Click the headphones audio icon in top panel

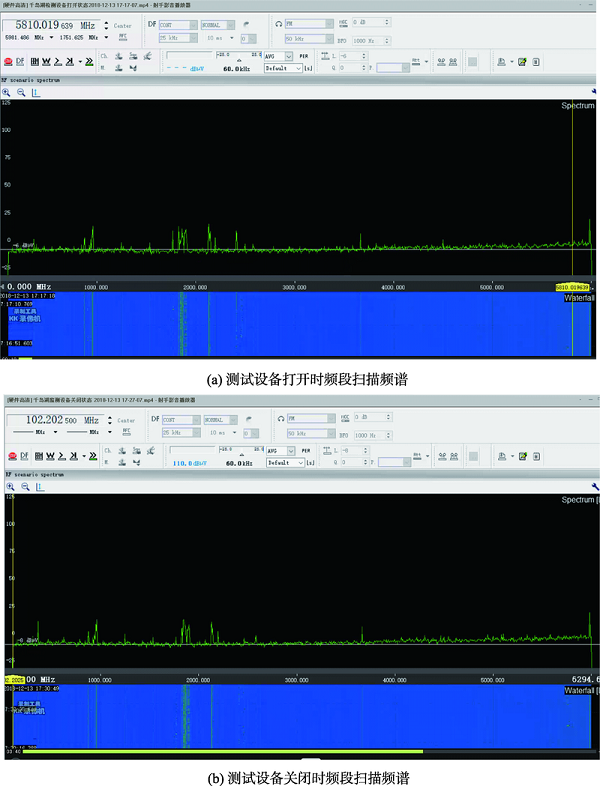(278, 23)
